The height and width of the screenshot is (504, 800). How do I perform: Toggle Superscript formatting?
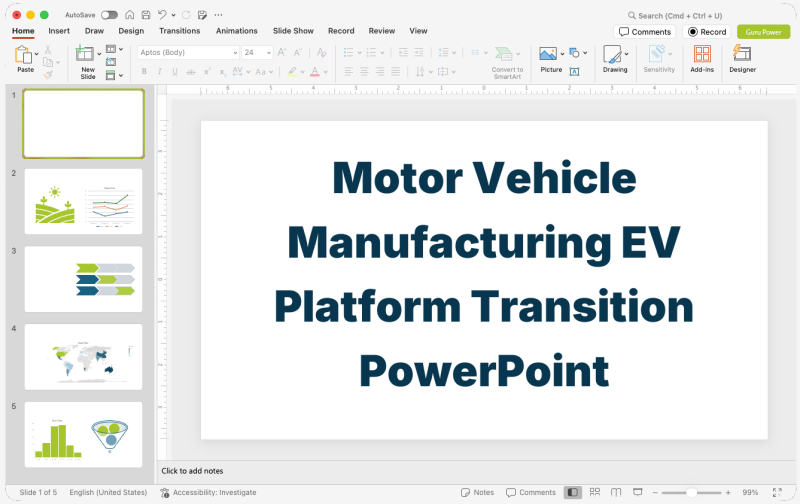tap(207, 72)
